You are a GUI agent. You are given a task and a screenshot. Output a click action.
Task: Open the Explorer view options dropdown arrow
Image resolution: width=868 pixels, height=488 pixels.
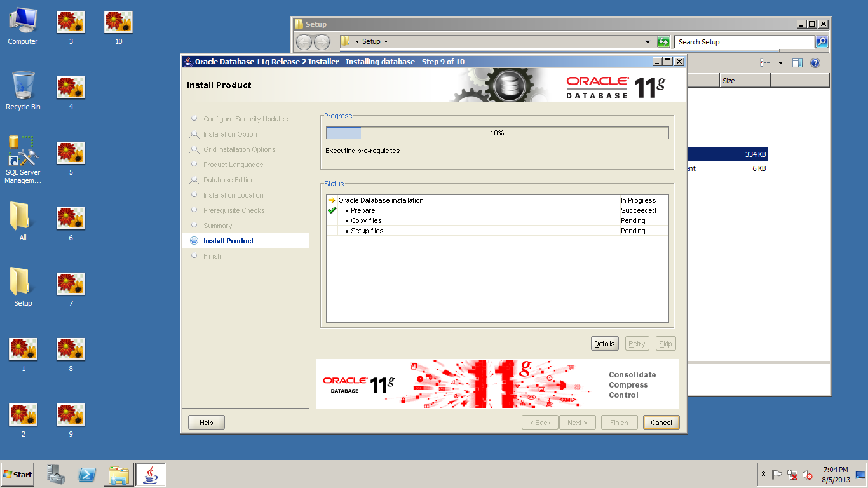[780, 63]
